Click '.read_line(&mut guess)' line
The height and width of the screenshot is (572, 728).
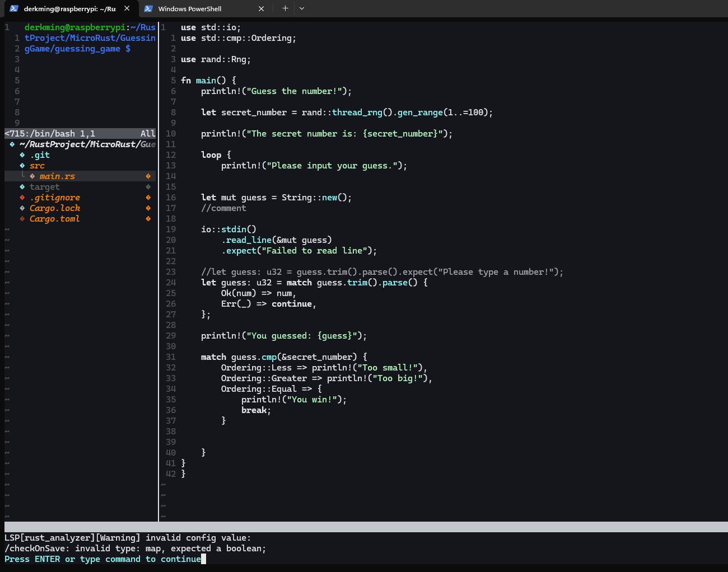point(277,240)
